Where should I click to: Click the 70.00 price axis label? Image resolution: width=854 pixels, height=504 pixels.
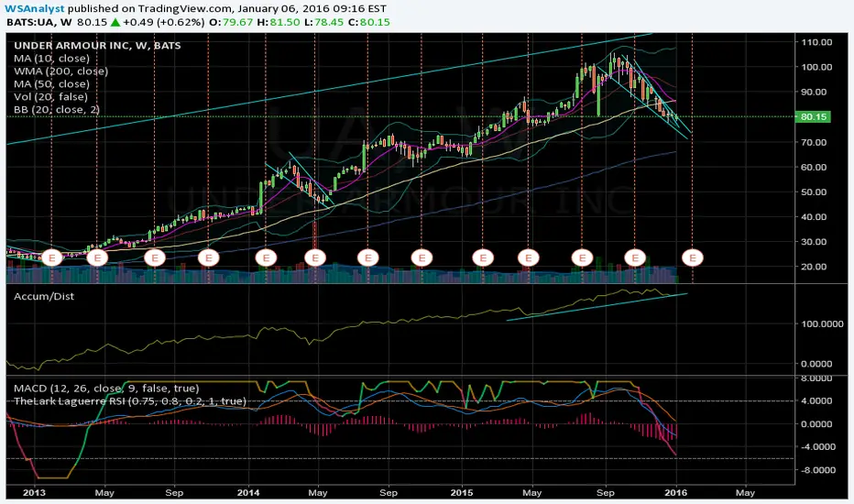[816, 142]
